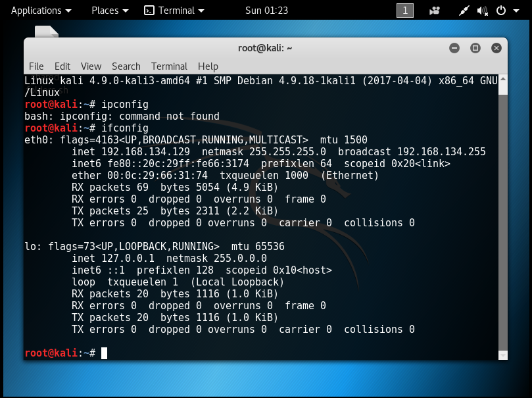Click 'TX packets 25' text
Image resolution: width=532 pixels, height=398 pixels.
(x=110, y=211)
